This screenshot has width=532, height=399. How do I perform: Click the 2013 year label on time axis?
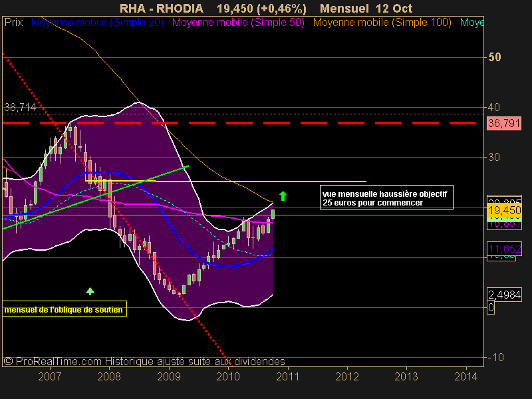pos(406,376)
